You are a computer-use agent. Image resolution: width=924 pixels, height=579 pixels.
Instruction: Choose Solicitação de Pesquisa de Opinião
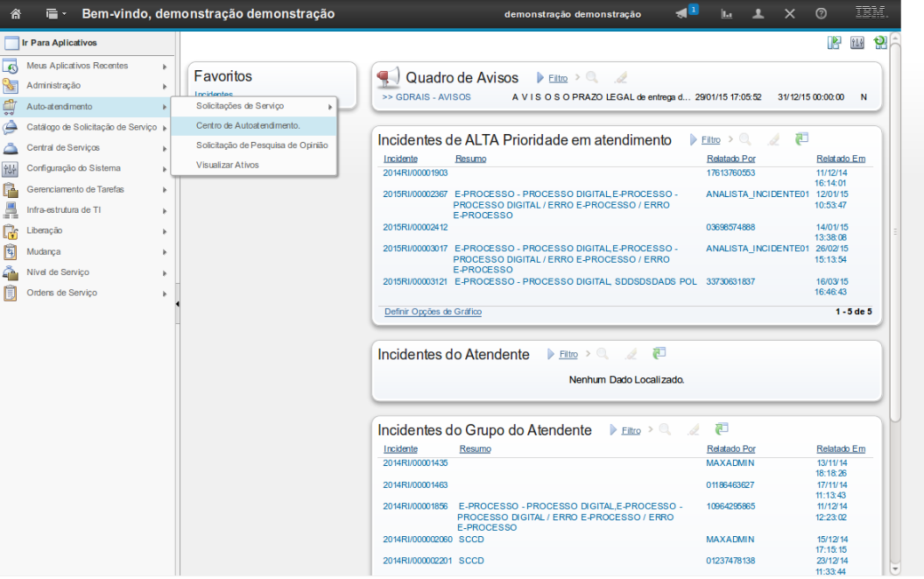[262, 145]
